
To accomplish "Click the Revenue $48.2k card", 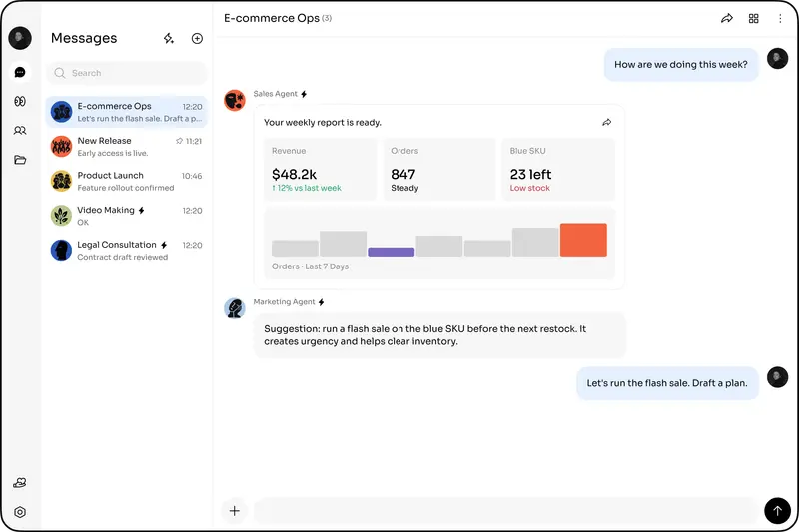I will click(320, 169).
